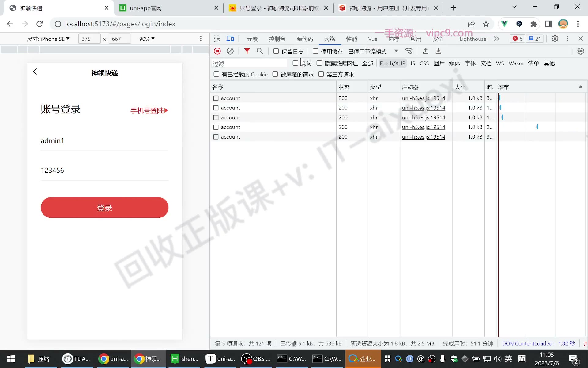Open the 90% zoom dropdown
The height and width of the screenshot is (368, 588).
[147, 39]
